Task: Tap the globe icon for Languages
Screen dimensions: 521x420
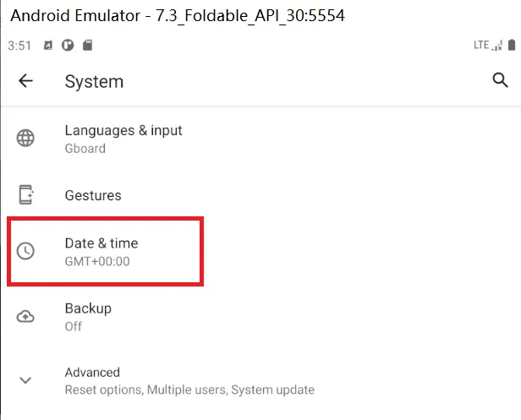Action: [25, 138]
